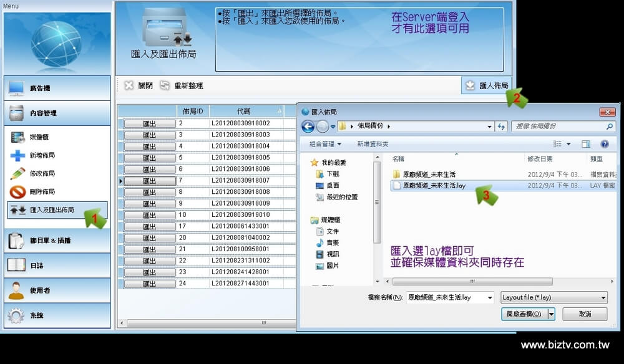This screenshot has height=364, width=624.
Task: Switch to the 使用者 sidebar section
Action: (57, 290)
